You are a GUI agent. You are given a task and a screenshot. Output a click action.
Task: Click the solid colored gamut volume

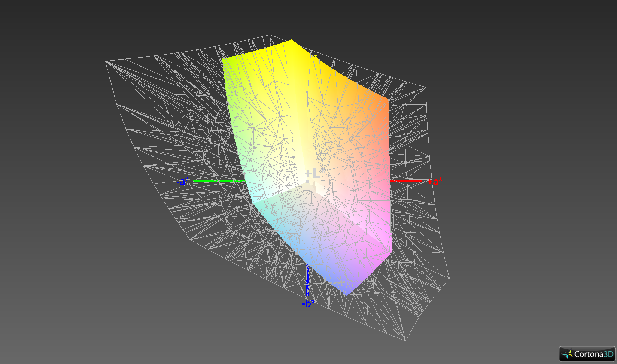point(307,167)
